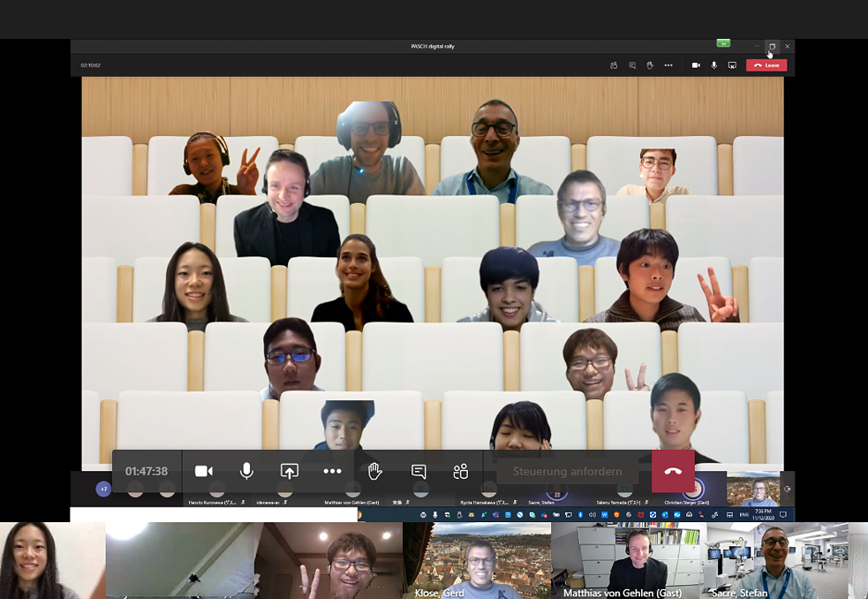Stop sharing icon in top toolbar
Viewport: 868px width, 599px height.
coord(732,65)
